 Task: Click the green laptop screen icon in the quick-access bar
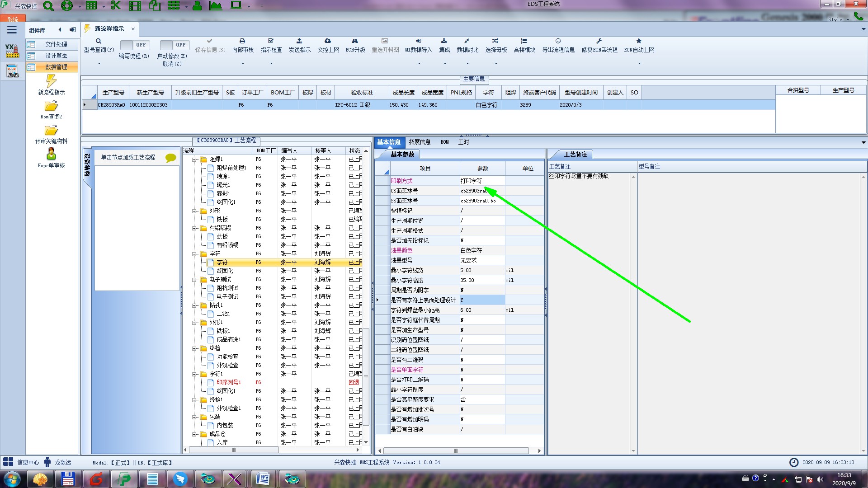(x=236, y=5)
